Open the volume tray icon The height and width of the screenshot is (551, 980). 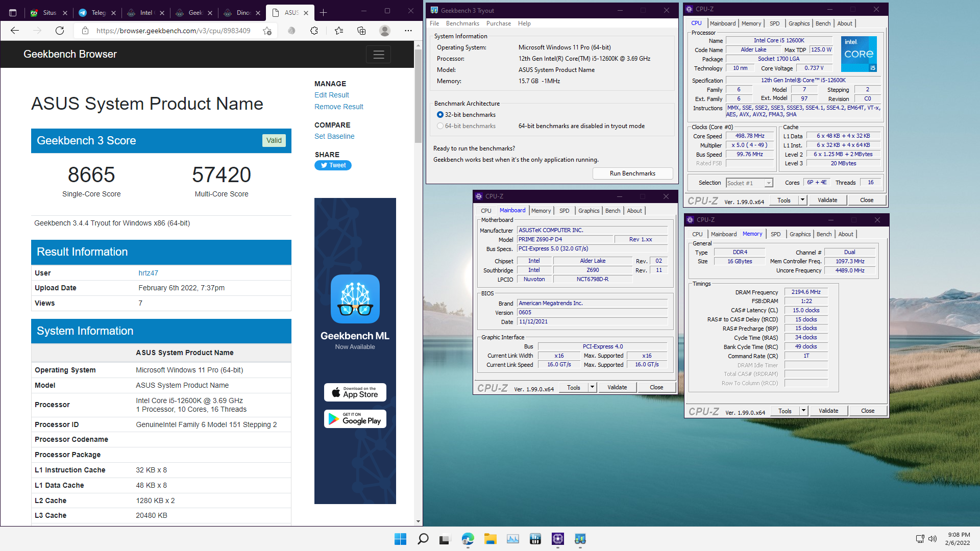point(933,539)
